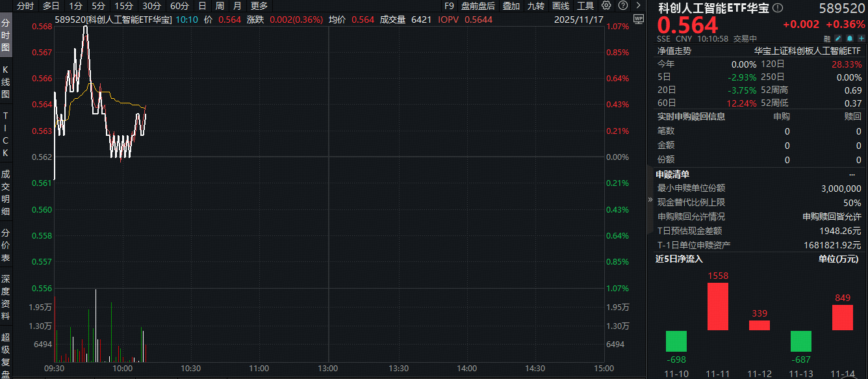Open the K线图 sidebar tab
This screenshot has height=379, width=868.
(x=6, y=81)
